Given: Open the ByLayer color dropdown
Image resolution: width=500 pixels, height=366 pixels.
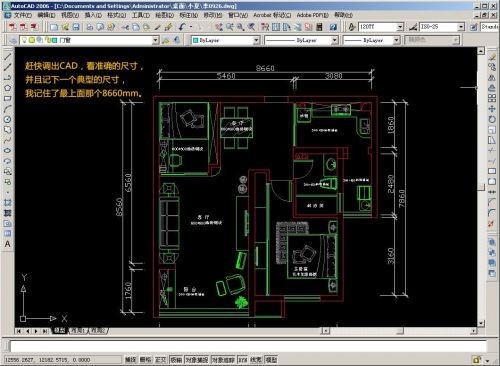Looking at the screenshot, I should [x=225, y=40].
